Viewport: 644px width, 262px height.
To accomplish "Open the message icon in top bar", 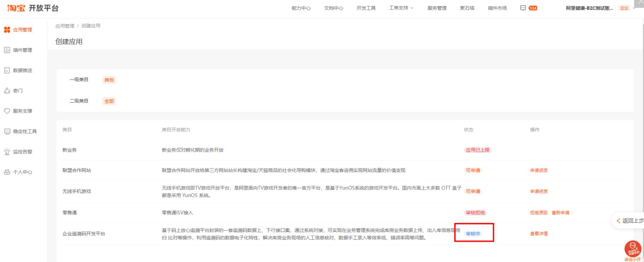I will point(523,8).
